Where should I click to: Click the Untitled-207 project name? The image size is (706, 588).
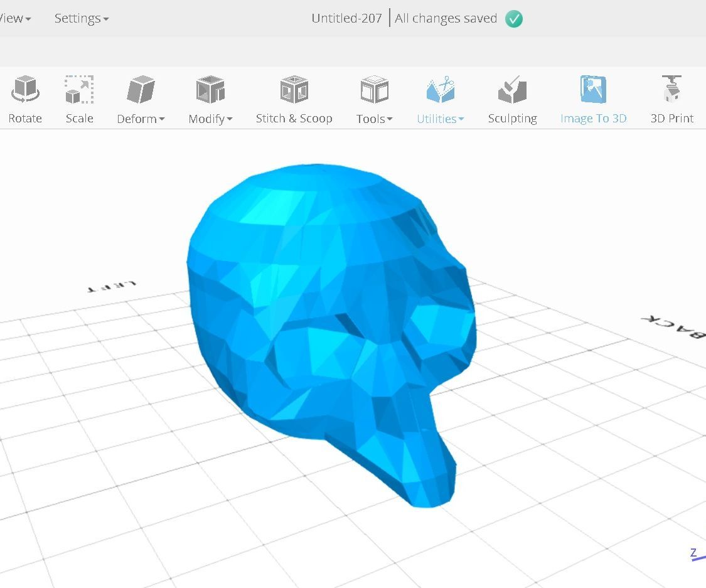346,18
